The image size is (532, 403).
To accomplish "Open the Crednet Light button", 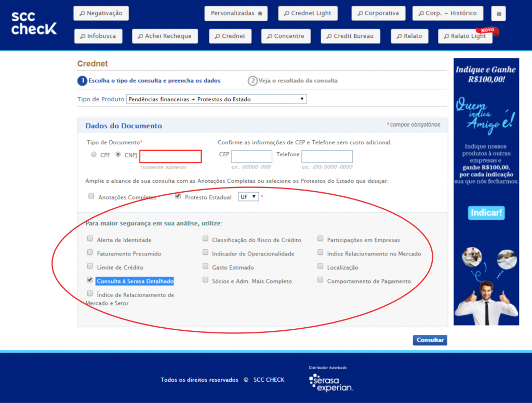I will click(308, 13).
